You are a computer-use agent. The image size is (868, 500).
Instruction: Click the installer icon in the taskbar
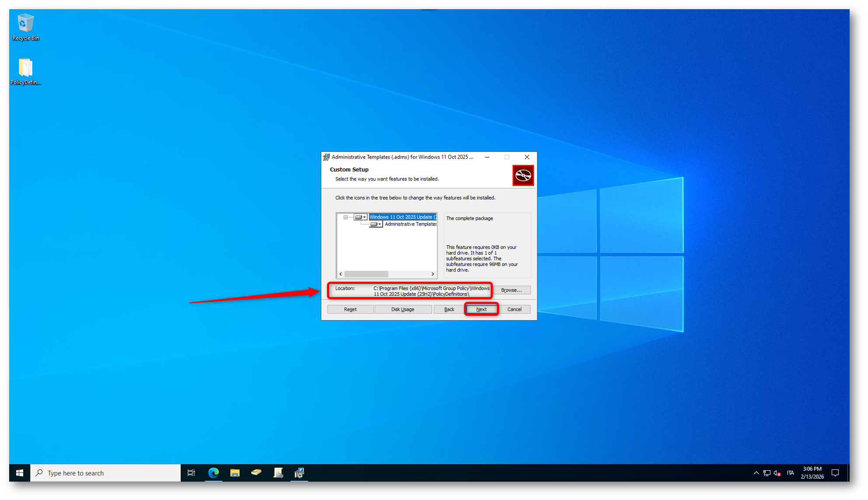coord(300,473)
